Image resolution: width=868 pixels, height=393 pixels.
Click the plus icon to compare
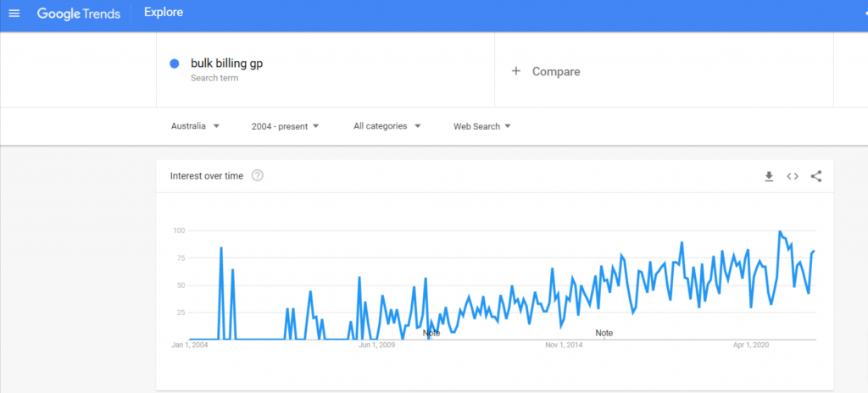click(x=515, y=71)
